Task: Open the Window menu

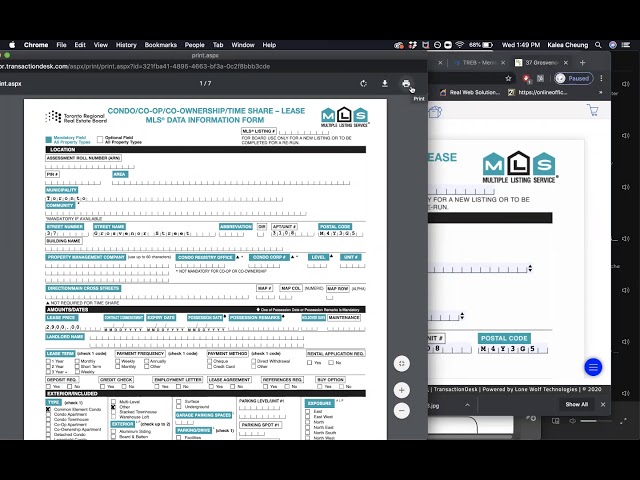Action: pos(243,45)
